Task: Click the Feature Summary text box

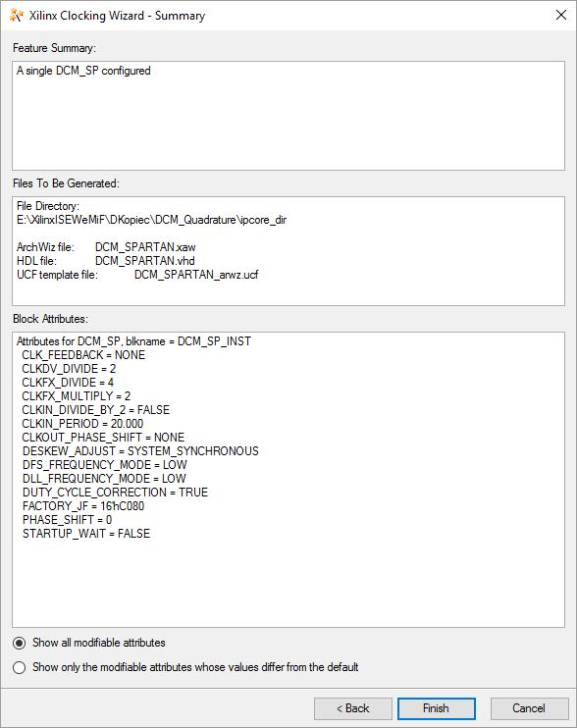Action: point(288,116)
